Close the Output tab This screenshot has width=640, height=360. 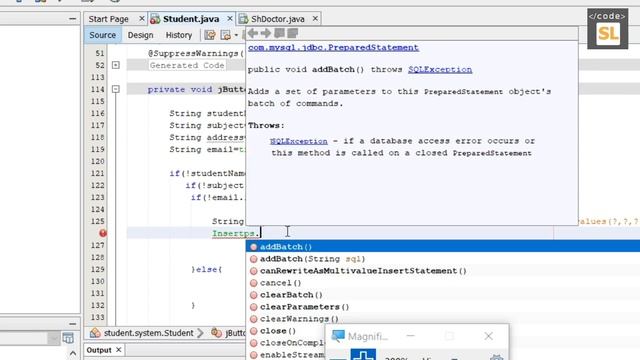(x=118, y=350)
